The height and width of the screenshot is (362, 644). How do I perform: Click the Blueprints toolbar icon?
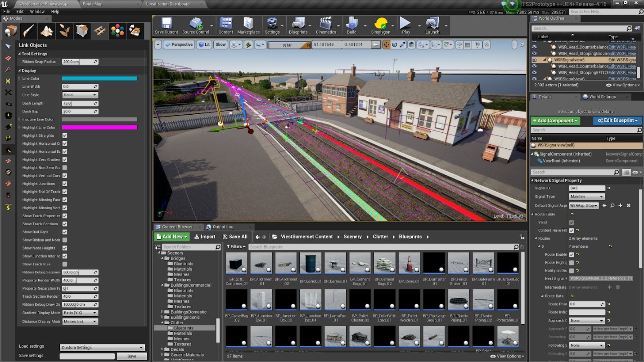point(298,26)
